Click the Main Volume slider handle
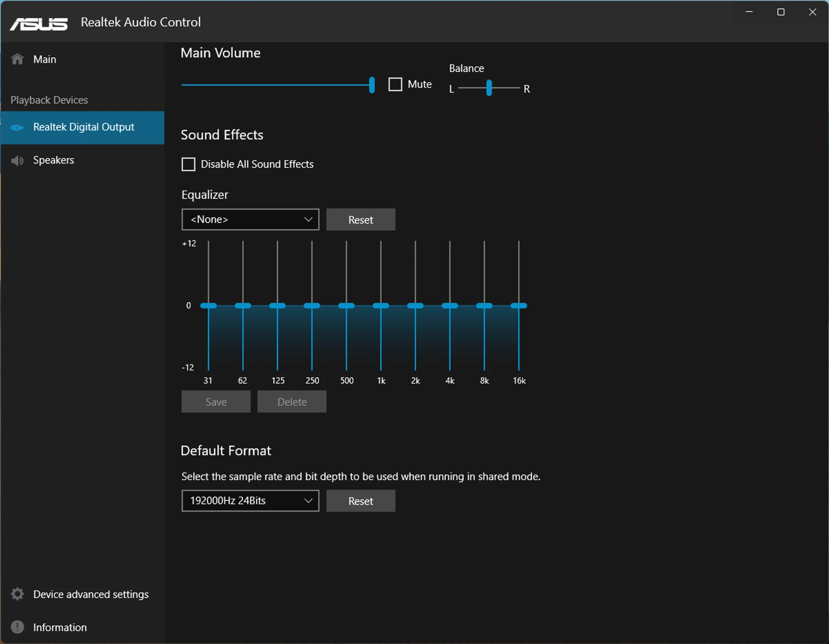The height and width of the screenshot is (644, 829). (x=372, y=85)
